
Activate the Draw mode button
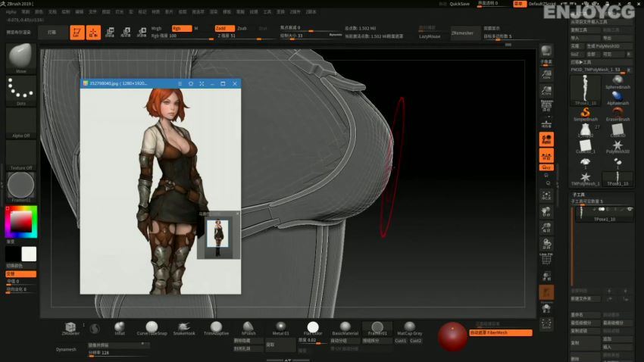(93, 32)
